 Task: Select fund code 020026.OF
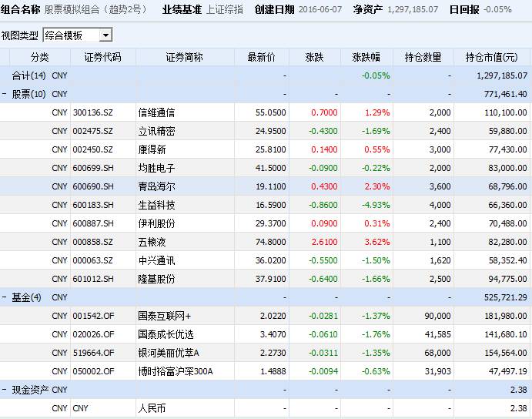pyautogui.click(x=93, y=334)
